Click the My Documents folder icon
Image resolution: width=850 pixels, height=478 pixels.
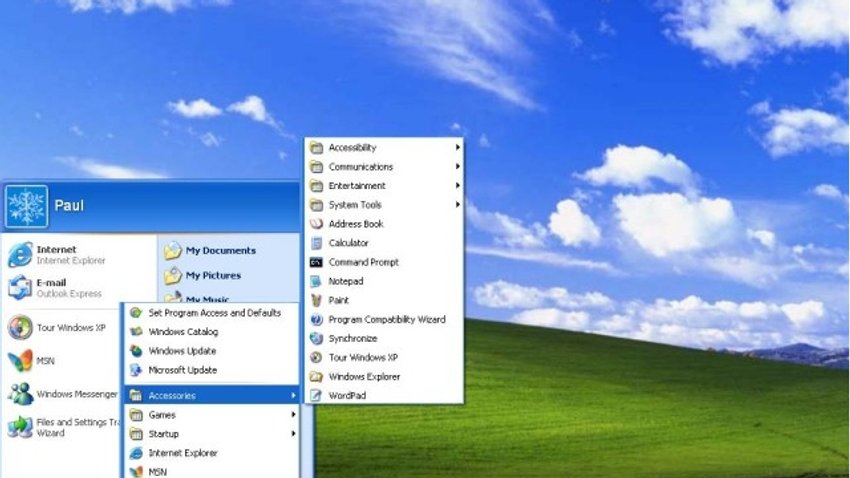[173, 250]
